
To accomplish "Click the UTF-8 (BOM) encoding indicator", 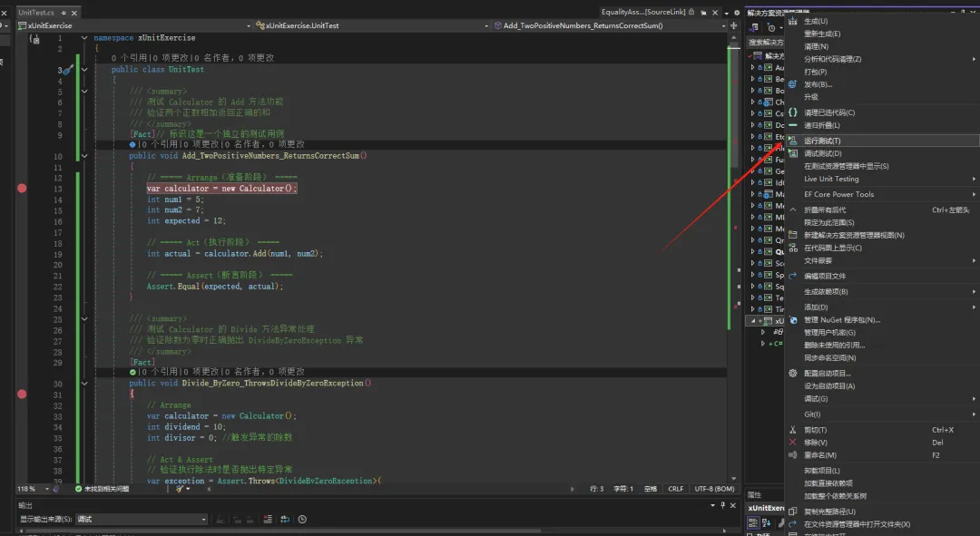I will click(714, 489).
